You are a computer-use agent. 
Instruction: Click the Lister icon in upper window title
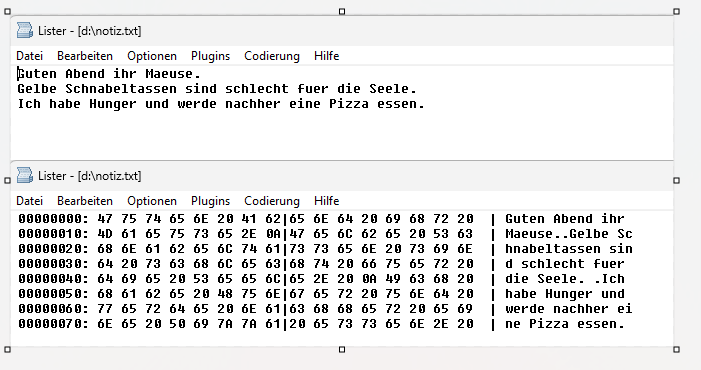[x=25, y=30]
